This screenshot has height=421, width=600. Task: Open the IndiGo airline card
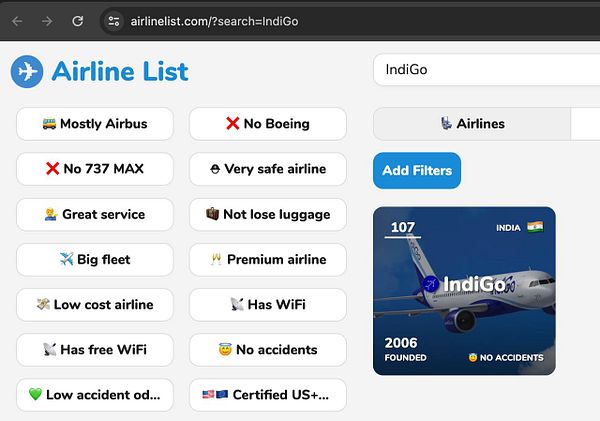click(465, 291)
